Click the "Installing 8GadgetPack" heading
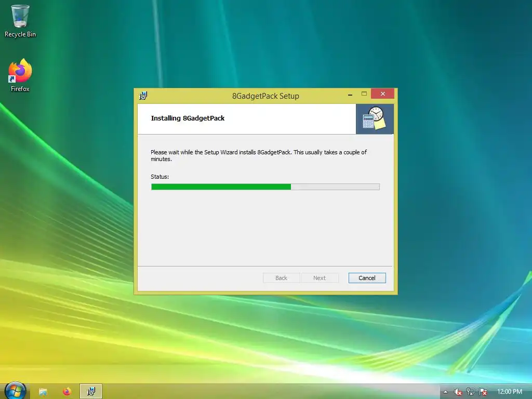This screenshot has width=532, height=399. (188, 118)
